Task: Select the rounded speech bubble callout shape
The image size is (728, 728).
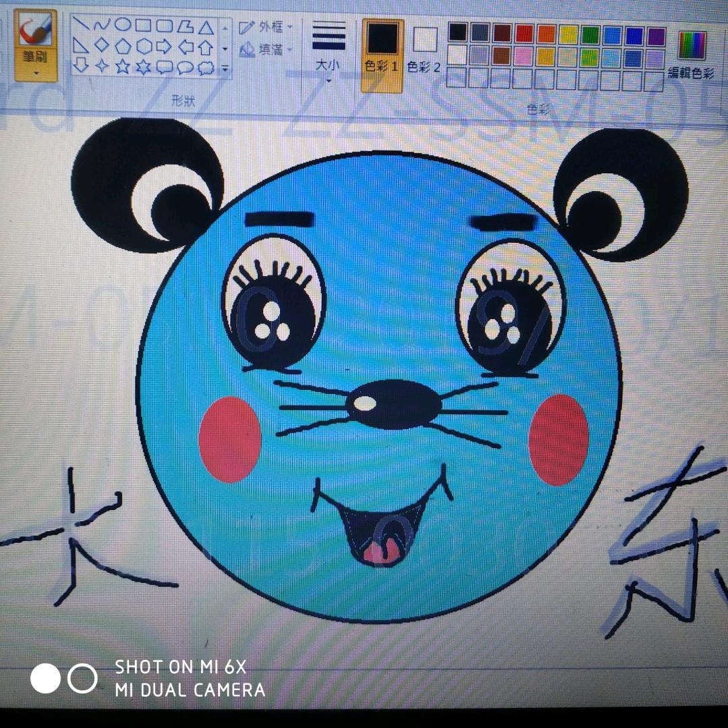Action: [186, 67]
